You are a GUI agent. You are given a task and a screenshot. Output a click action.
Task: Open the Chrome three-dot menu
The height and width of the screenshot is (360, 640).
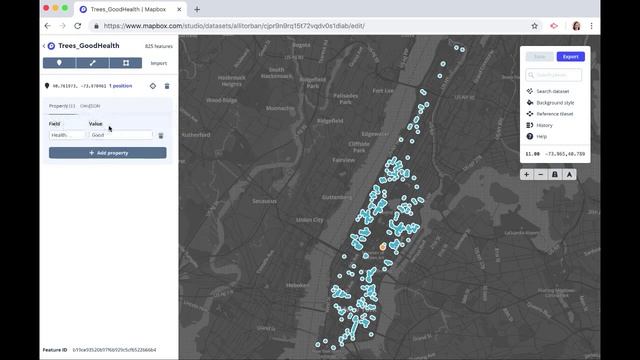[591, 26]
